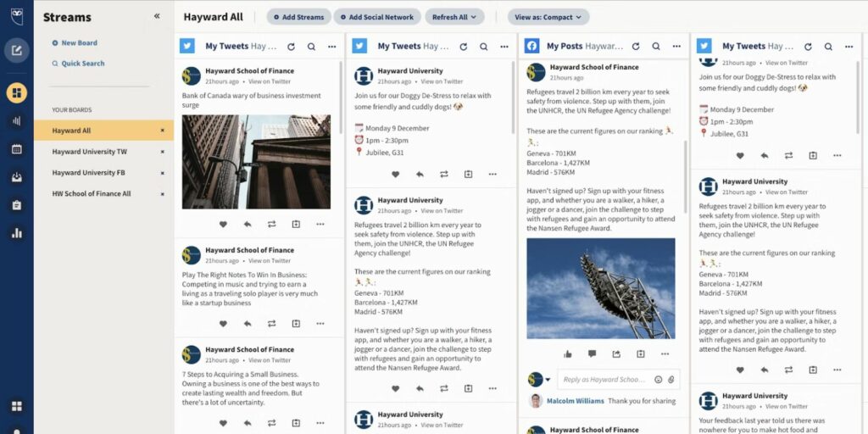Viewport: 868px width, 434px height.
Task: Open View on Twitter for Bank of Canada tweet
Action: 270,81
